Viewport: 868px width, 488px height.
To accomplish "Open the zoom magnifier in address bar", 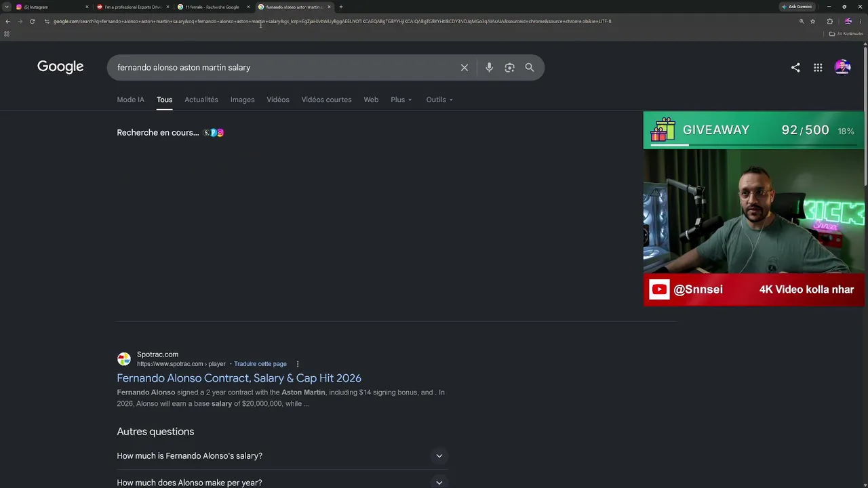I will [802, 21].
